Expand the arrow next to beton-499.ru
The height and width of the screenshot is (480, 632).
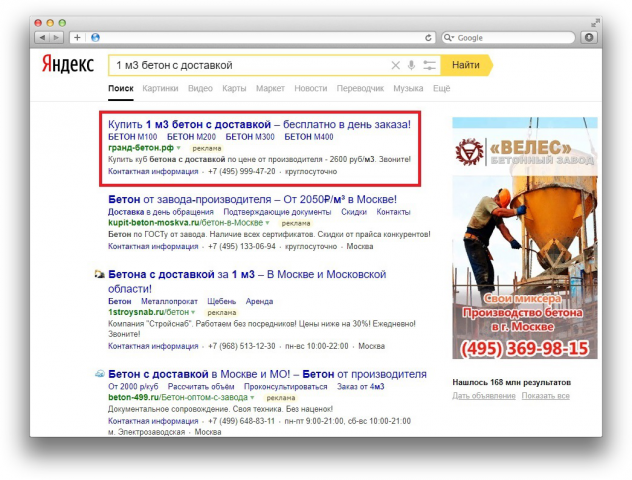(252, 397)
